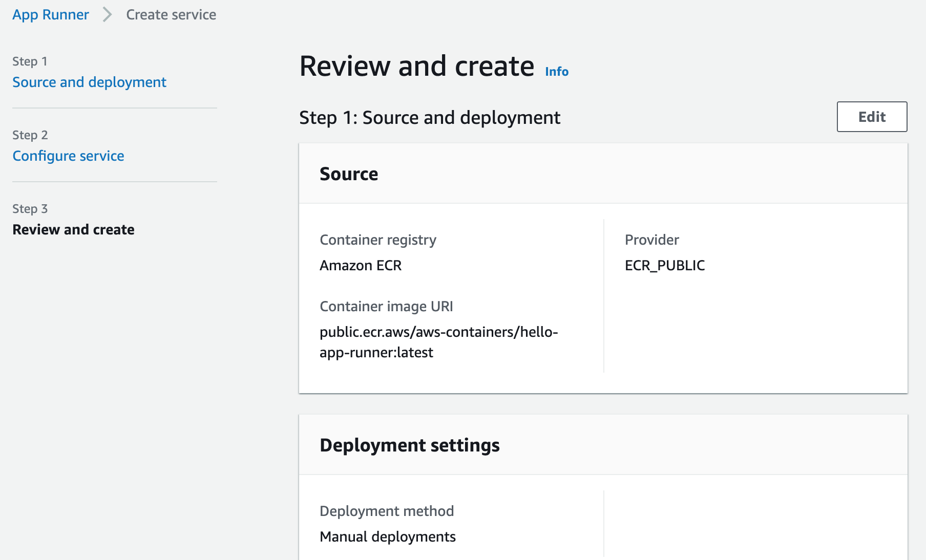The height and width of the screenshot is (560, 926).
Task: Click the Deployment method label
Action: coord(387,511)
